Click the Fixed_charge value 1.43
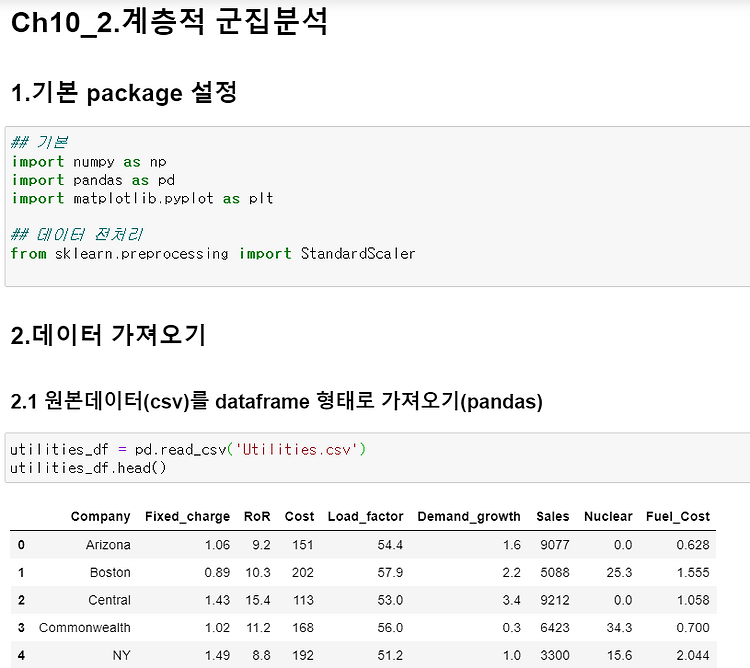 coord(217,600)
